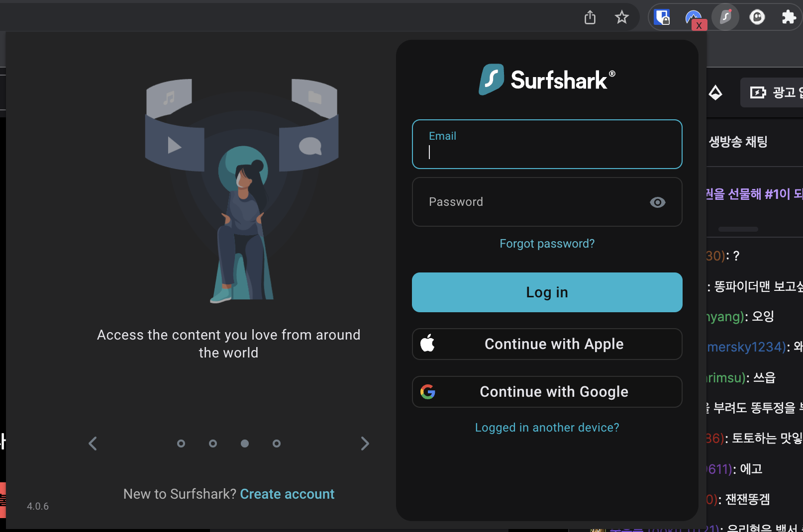The width and height of the screenshot is (803, 532).
Task: Click the Log in button
Action: tap(547, 292)
